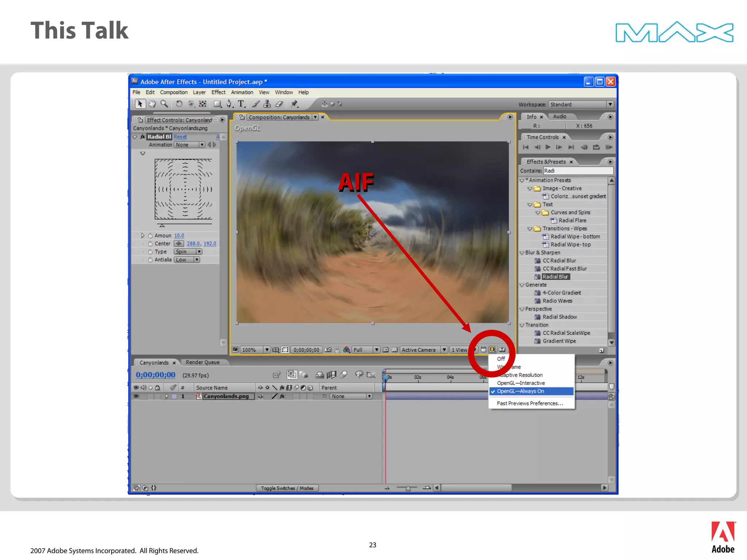Play the preview in Time Controls
747x560 pixels.
548,147
